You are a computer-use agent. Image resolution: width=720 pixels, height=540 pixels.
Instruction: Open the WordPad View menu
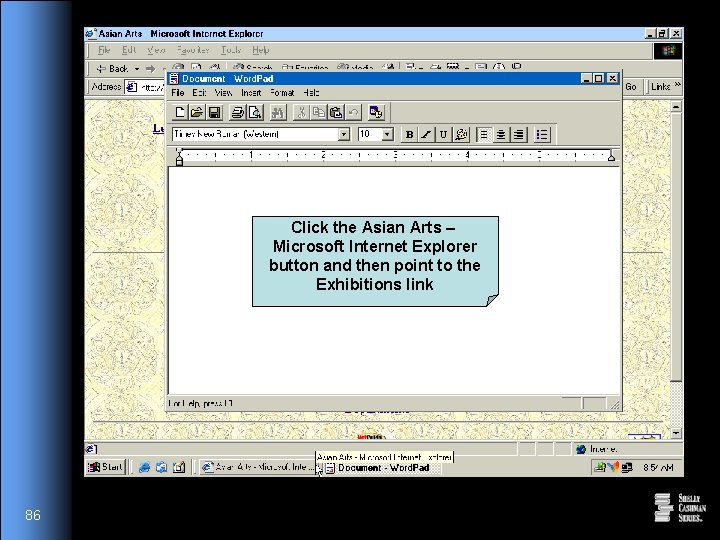click(223, 93)
